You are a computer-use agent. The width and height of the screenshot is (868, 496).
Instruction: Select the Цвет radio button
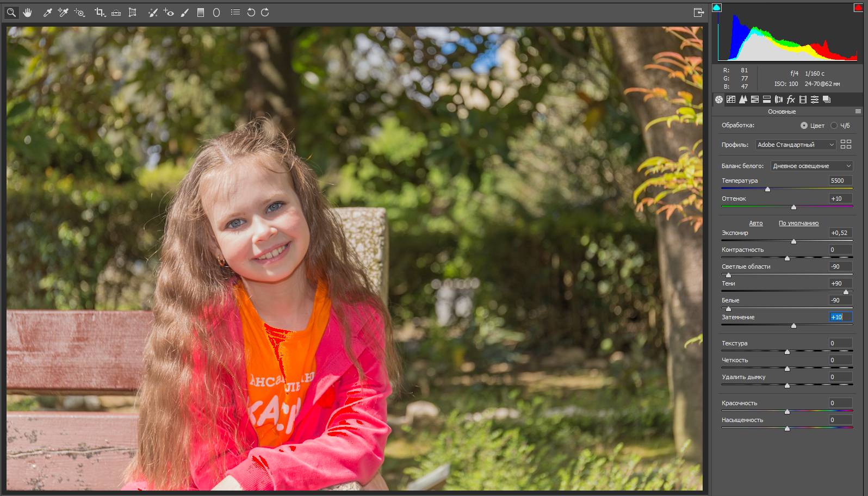point(804,126)
